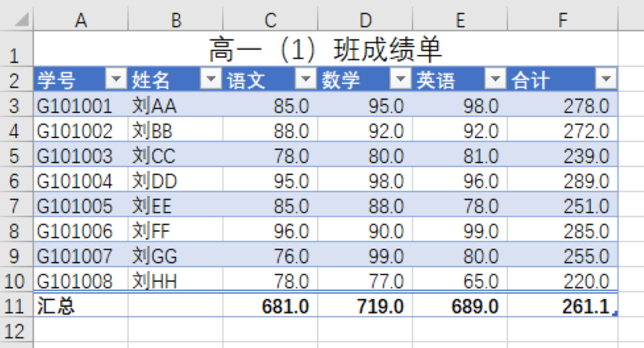This screenshot has height=348, width=644.
Task: Select column A header
Action: [81, 19]
